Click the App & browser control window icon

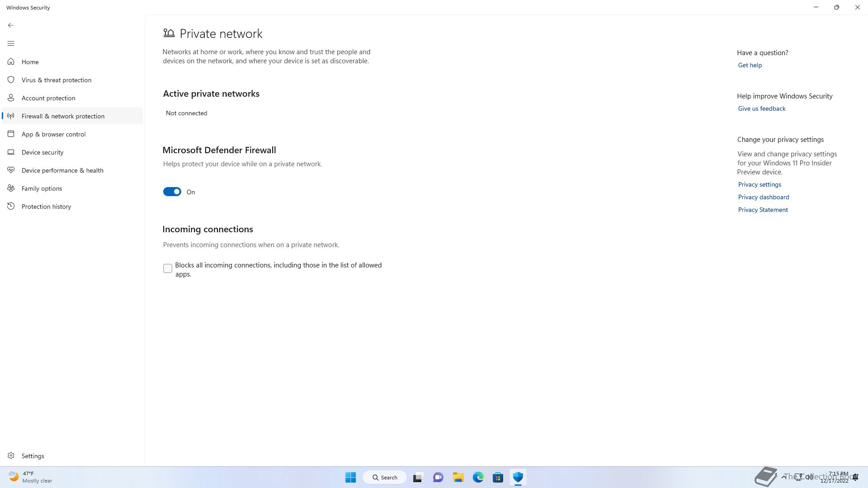[11, 134]
